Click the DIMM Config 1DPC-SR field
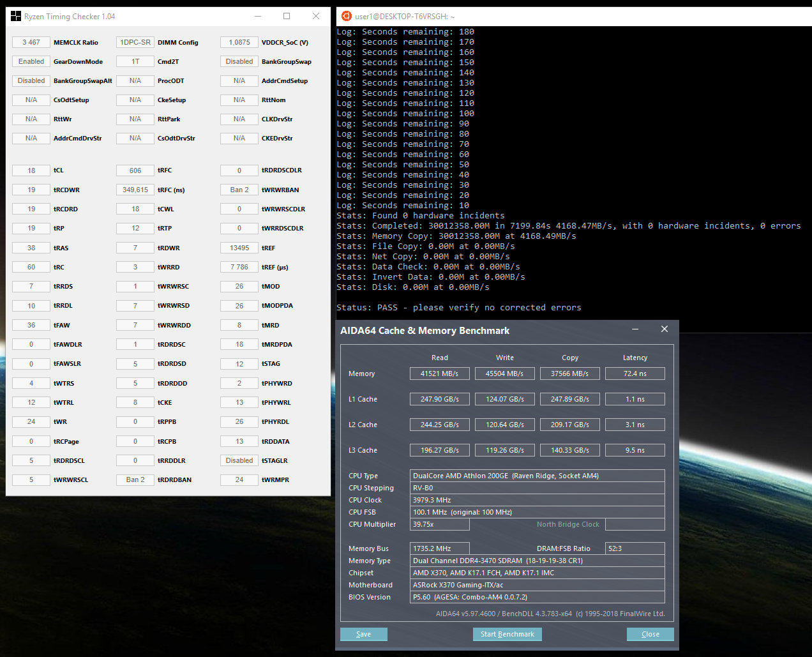The width and height of the screenshot is (812, 657). point(135,42)
